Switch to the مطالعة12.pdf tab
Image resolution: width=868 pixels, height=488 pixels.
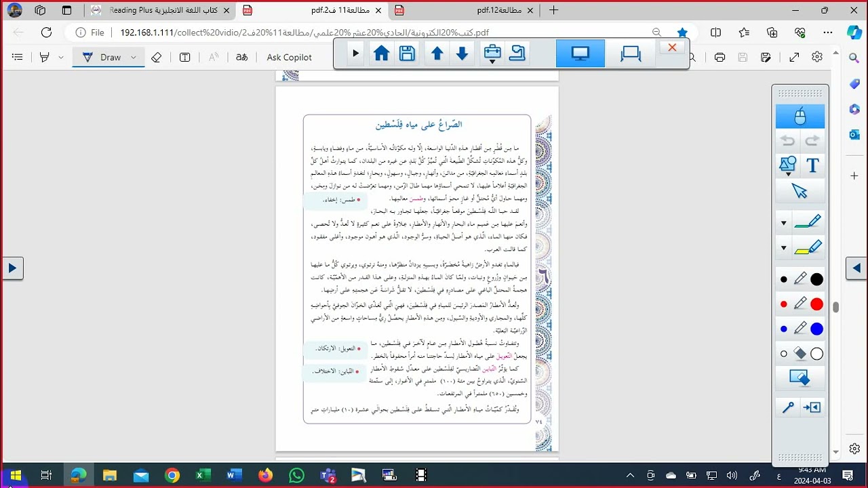pyautogui.click(x=465, y=10)
